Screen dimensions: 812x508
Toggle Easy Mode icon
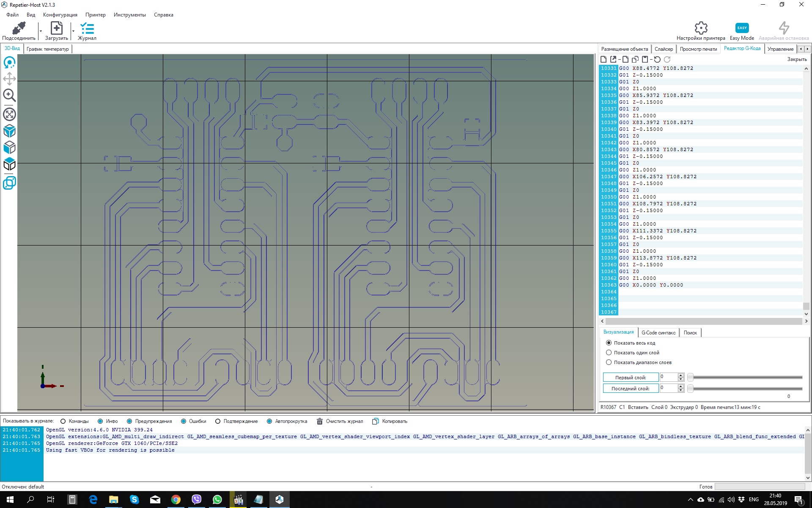coord(742,28)
